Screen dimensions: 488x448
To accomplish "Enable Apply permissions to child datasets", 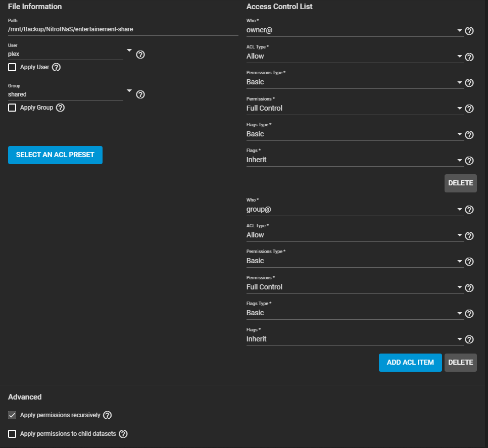I will 12,434.
